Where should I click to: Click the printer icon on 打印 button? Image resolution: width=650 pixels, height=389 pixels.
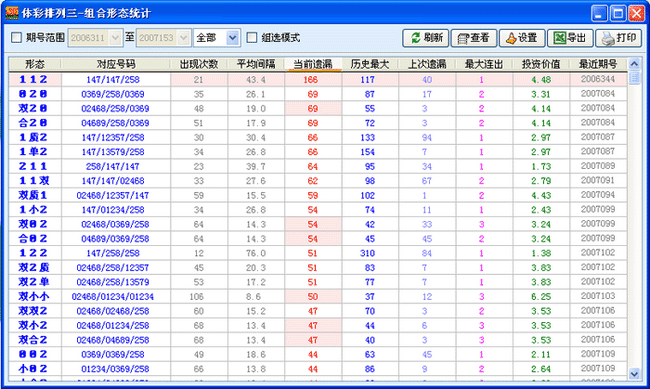[608, 38]
